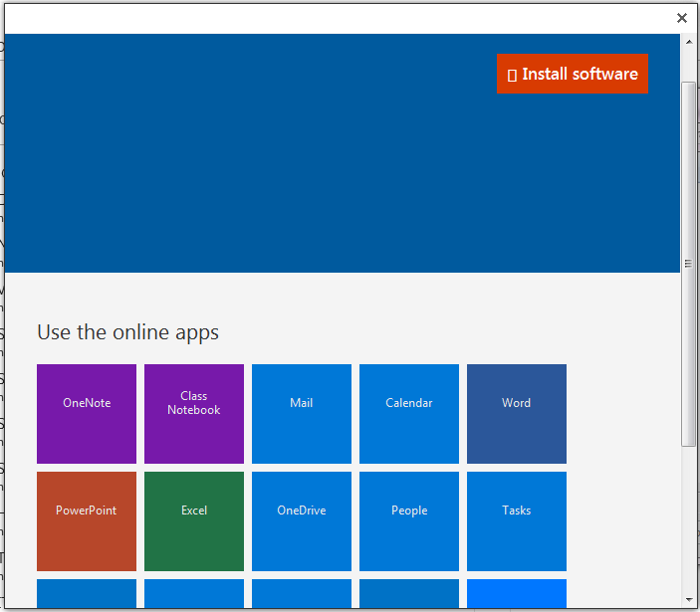Launch the Tasks tile
This screenshot has height=612, width=700.
click(517, 521)
